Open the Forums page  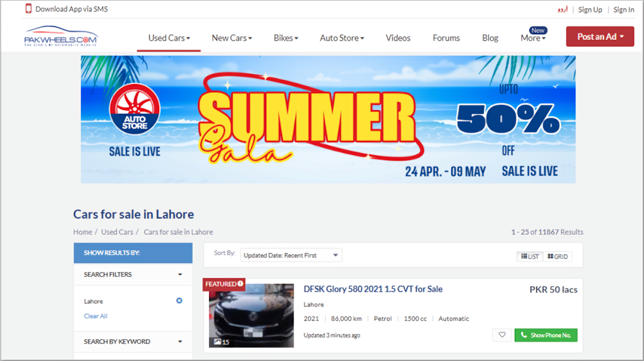[446, 38]
